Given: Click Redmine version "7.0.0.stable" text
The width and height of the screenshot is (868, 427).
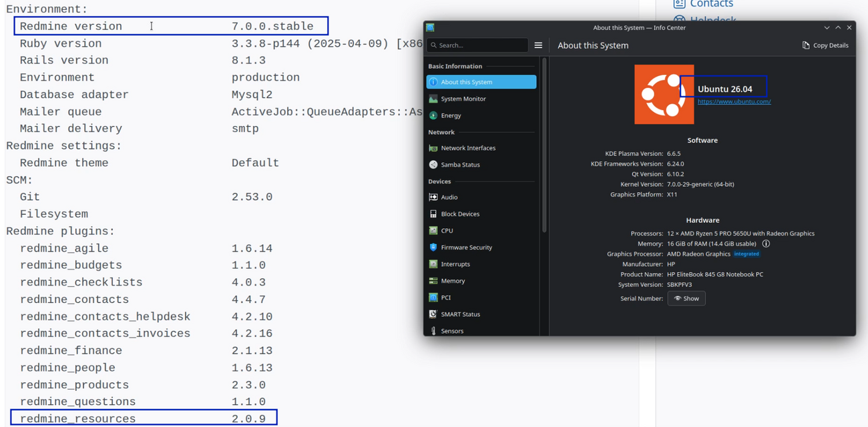Looking at the screenshot, I should [x=272, y=27].
